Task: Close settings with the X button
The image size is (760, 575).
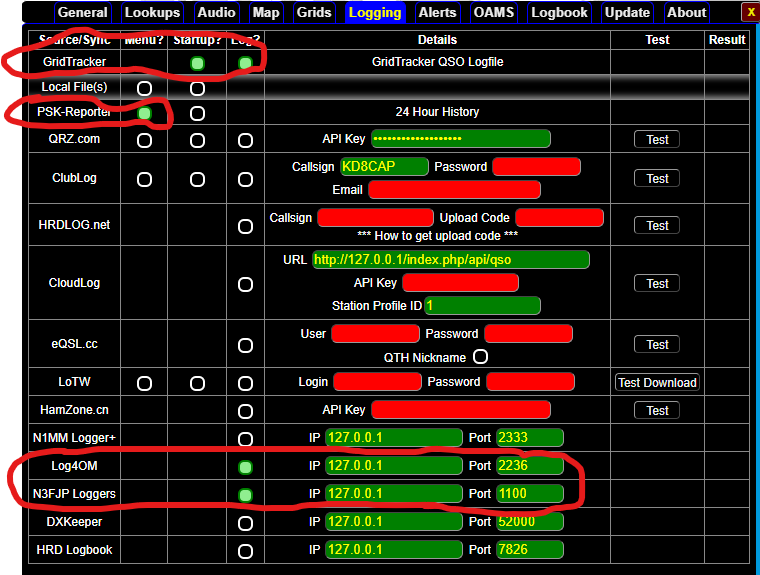Action: coord(751,13)
